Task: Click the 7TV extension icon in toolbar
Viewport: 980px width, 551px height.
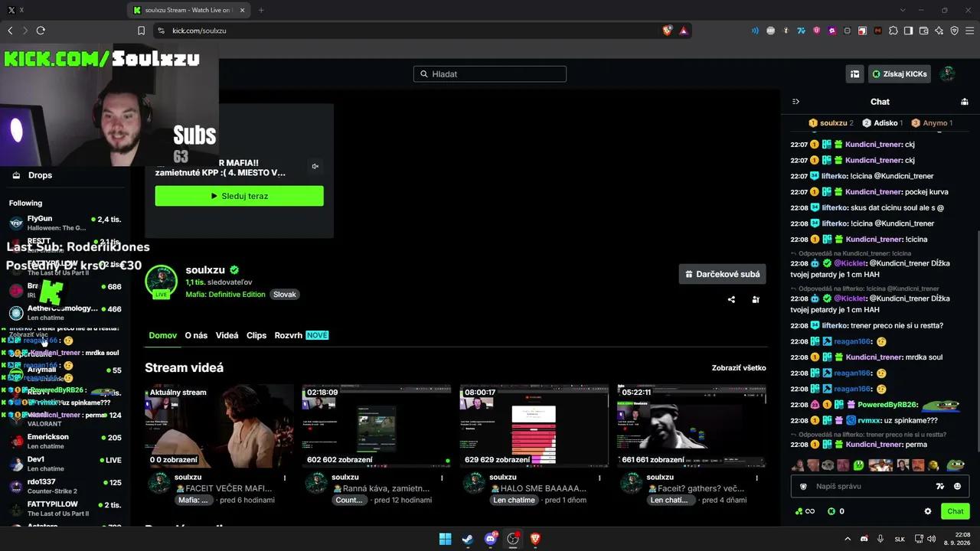Action: (801, 31)
